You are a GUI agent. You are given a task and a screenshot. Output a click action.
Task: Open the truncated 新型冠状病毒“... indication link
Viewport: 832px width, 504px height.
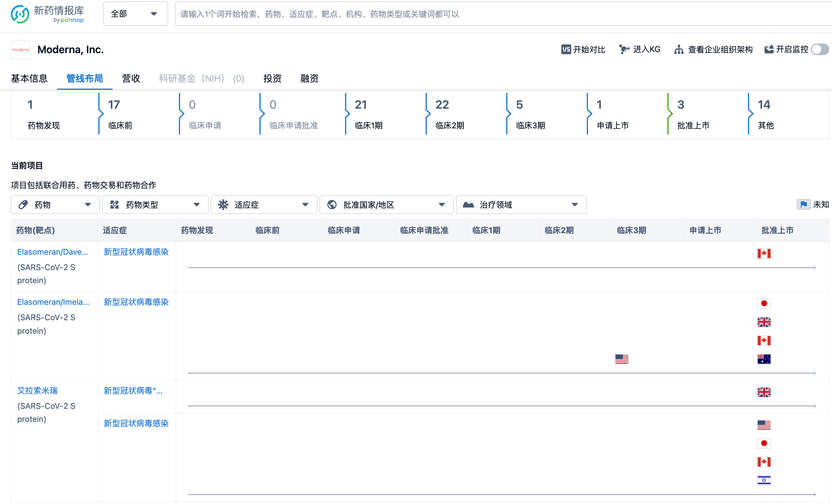tap(133, 391)
